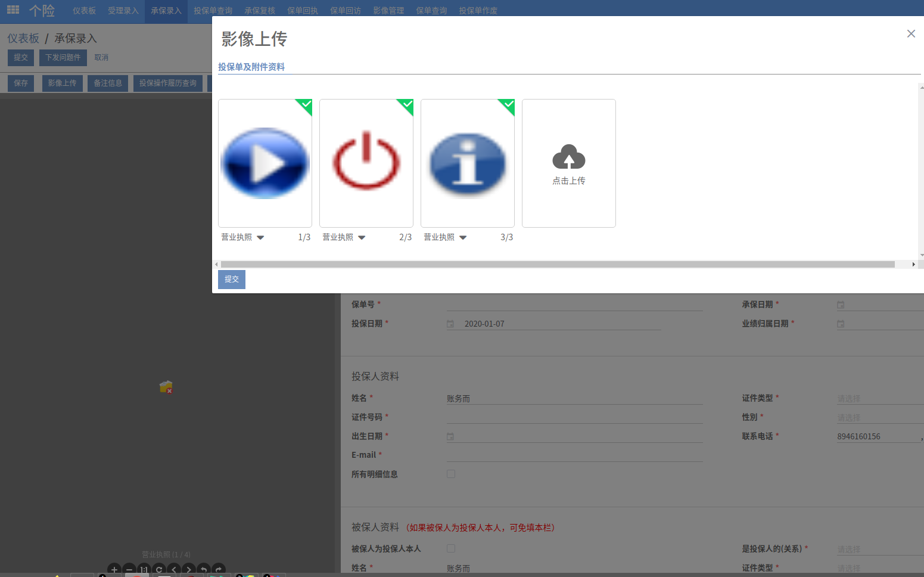
Task: Submit with the 提交 button in dialog
Action: pyautogui.click(x=231, y=279)
